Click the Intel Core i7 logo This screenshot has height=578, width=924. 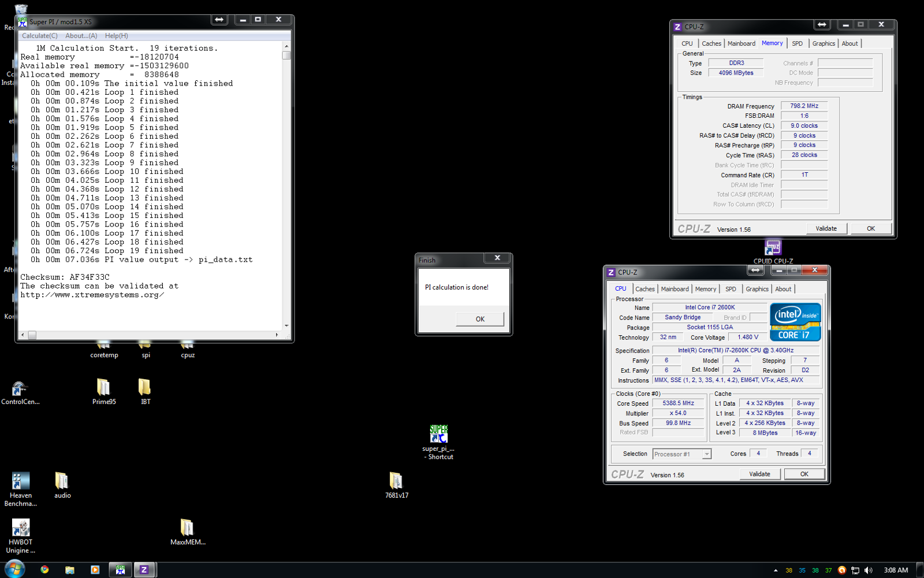point(795,322)
